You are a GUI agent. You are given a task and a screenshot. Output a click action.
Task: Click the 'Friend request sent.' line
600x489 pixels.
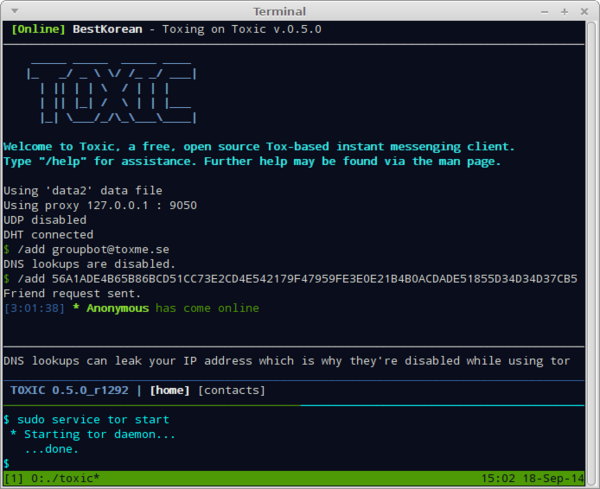point(72,293)
